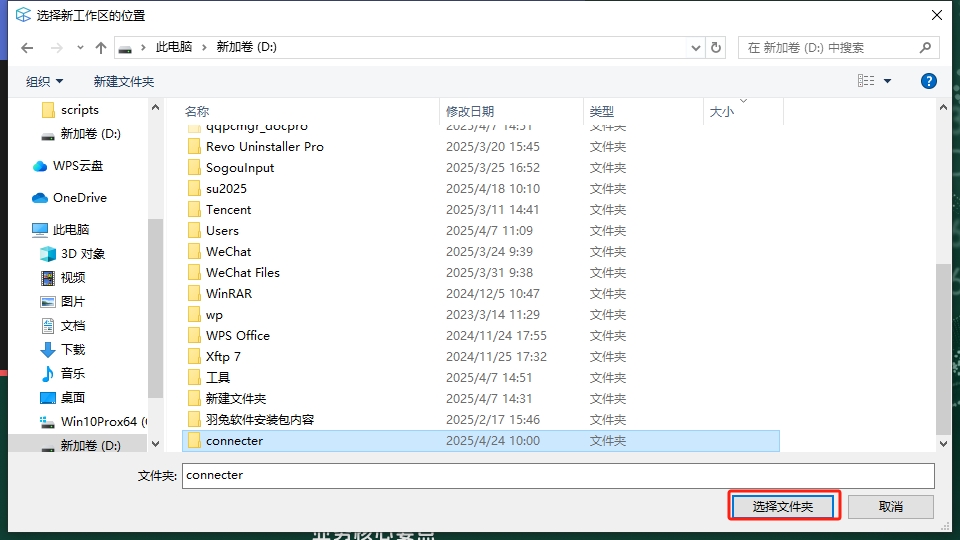This screenshot has height=540, width=960.
Task: Sort by 修改日期 column header
Action: (x=470, y=112)
